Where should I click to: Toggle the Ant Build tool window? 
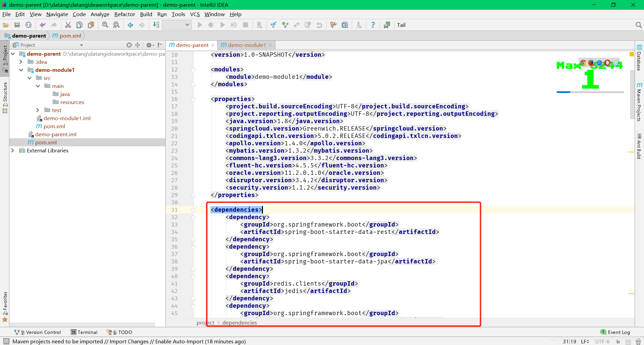[639, 146]
